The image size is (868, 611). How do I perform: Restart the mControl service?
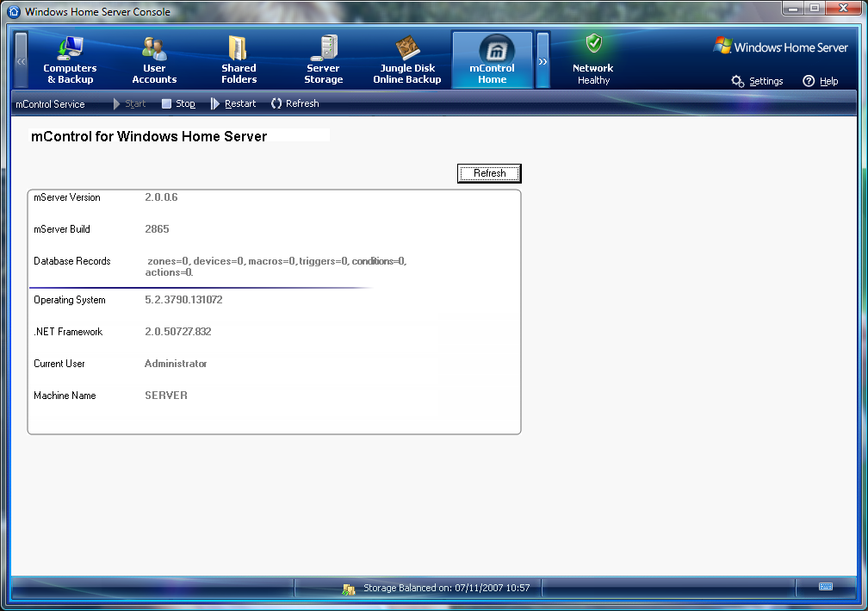[x=233, y=103]
